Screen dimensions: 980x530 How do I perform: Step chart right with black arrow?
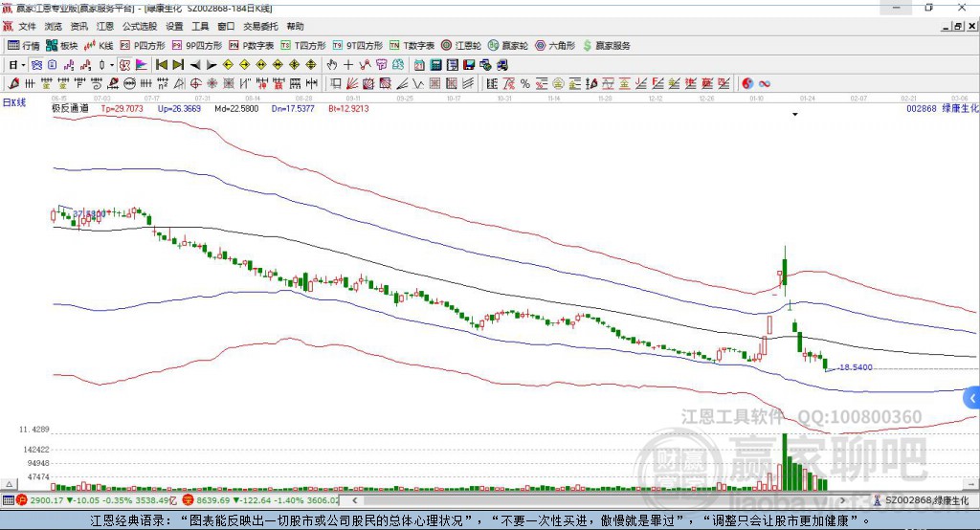(212, 64)
